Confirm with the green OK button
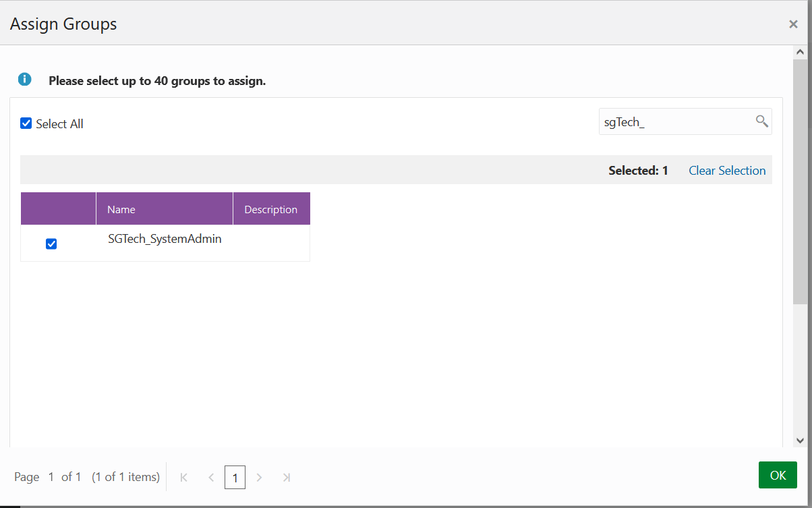 (x=778, y=475)
